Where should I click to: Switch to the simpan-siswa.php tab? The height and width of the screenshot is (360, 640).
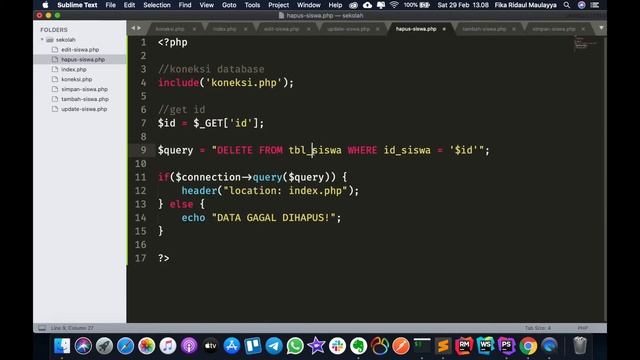click(x=553, y=29)
